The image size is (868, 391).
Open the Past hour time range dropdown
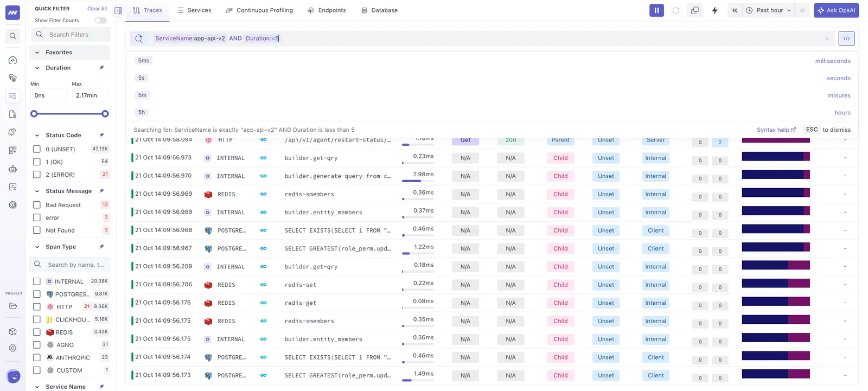pyautogui.click(x=769, y=10)
